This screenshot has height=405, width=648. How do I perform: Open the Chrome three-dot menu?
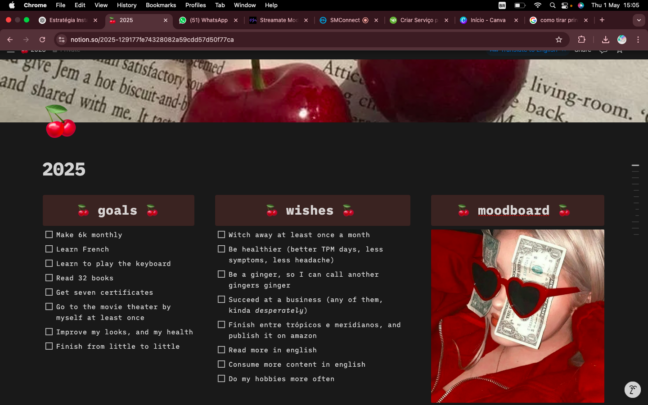click(x=638, y=40)
